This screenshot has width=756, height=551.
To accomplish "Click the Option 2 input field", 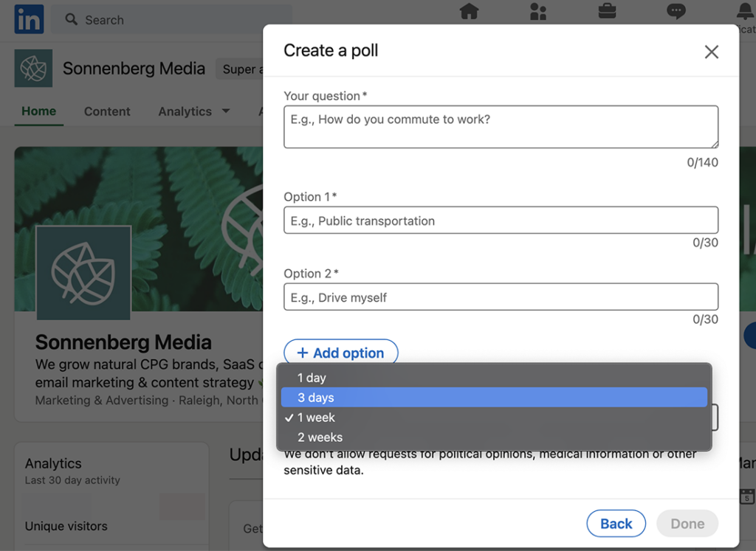I will [x=501, y=297].
